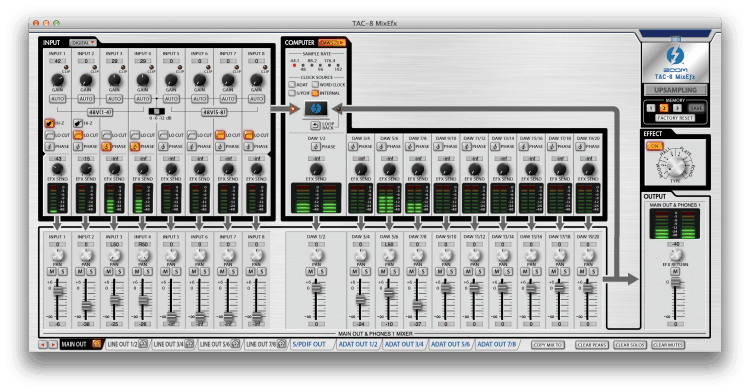This screenshot has width=750, height=392.
Task: Invert phase icon on DAW 19/20
Action: click(580, 146)
